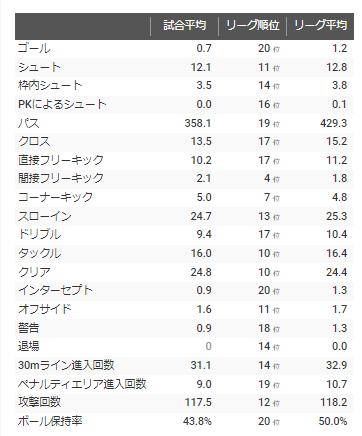Click the PKによるシュート row label
The image size is (362, 436).
62,105
